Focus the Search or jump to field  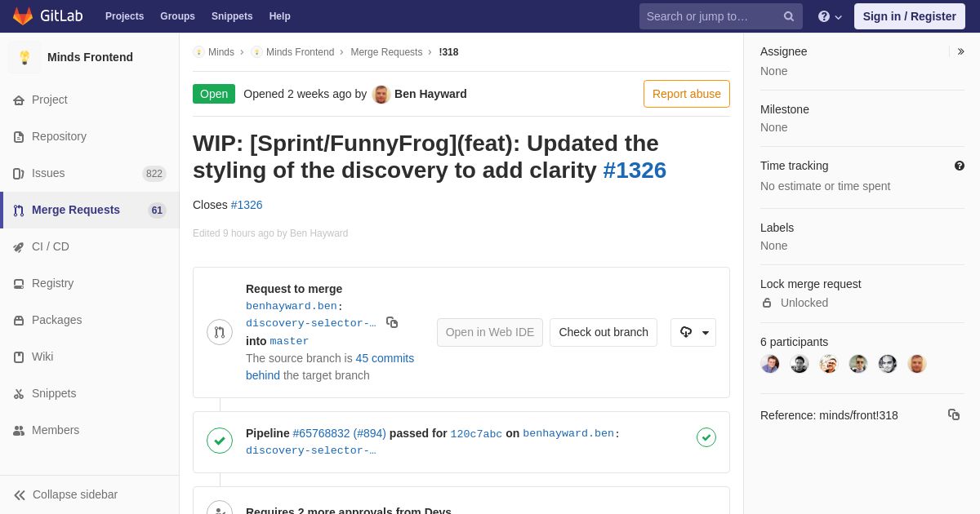(709, 16)
